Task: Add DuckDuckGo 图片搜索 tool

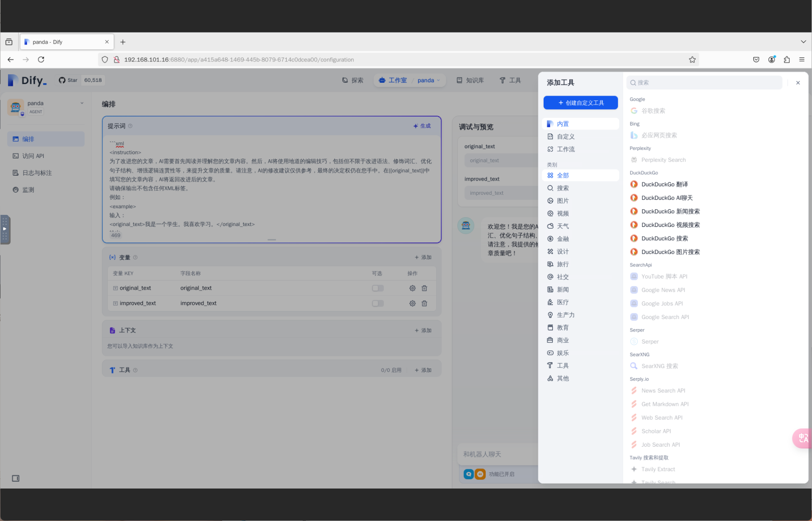Action: 665,252
